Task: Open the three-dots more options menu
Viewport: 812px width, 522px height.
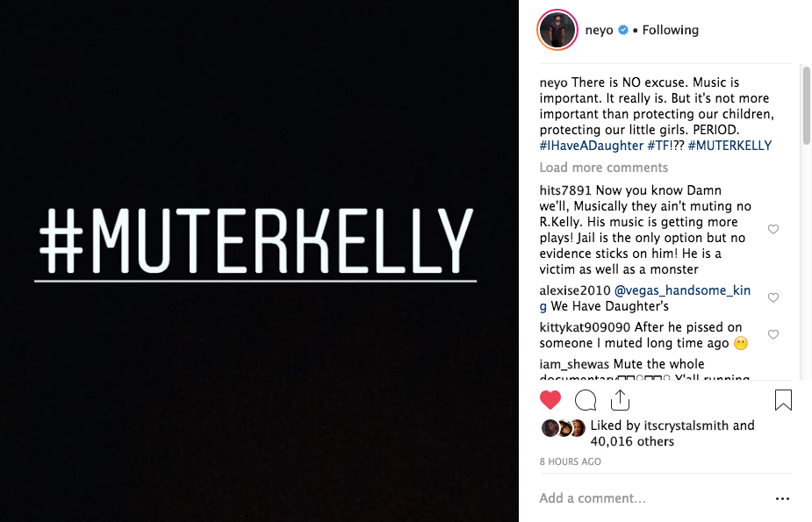Action: [x=782, y=498]
